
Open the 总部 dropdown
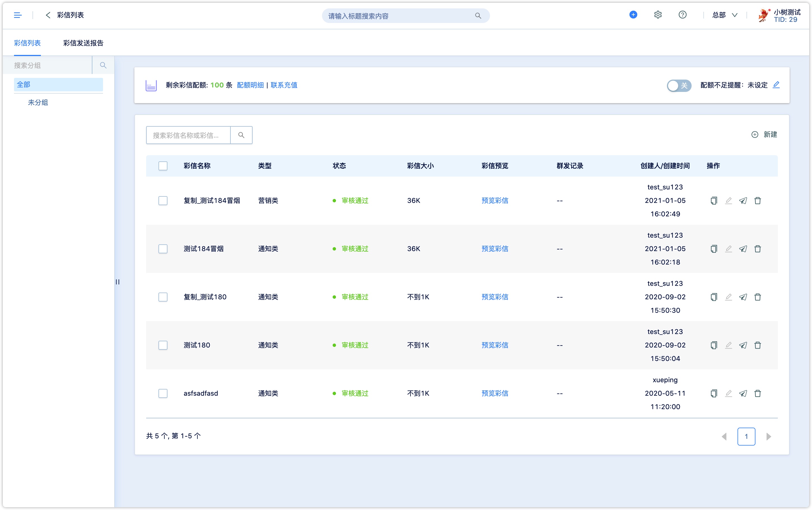pos(725,15)
